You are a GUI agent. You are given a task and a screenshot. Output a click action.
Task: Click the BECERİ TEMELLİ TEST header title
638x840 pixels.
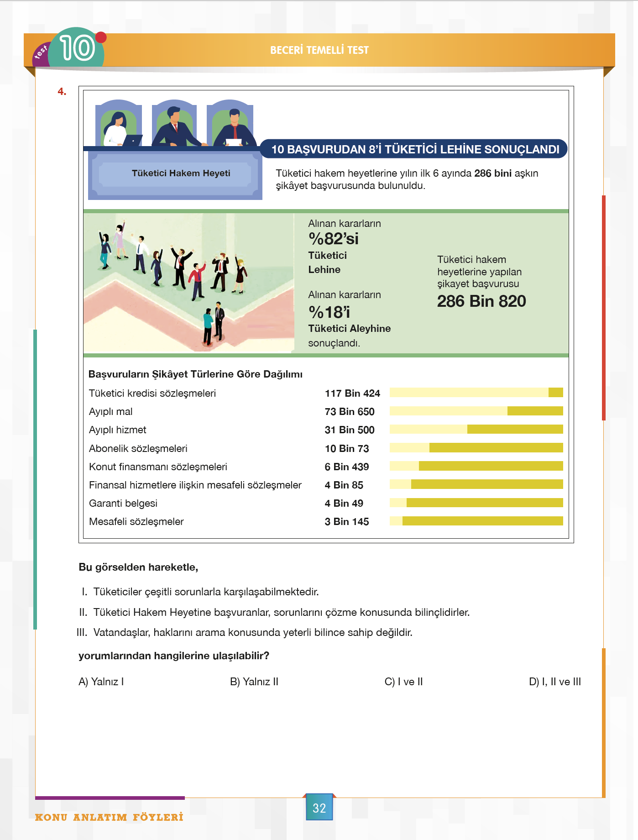point(319,50)
